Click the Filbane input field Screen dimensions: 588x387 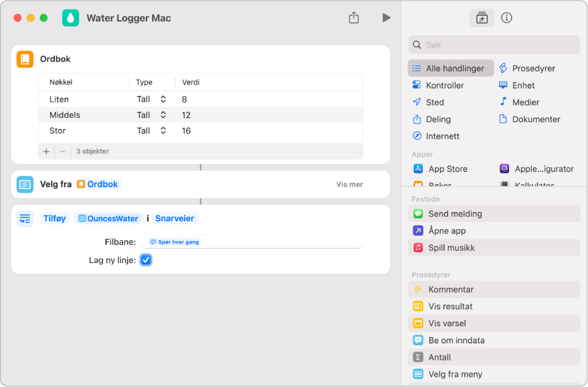click(252, 242)
